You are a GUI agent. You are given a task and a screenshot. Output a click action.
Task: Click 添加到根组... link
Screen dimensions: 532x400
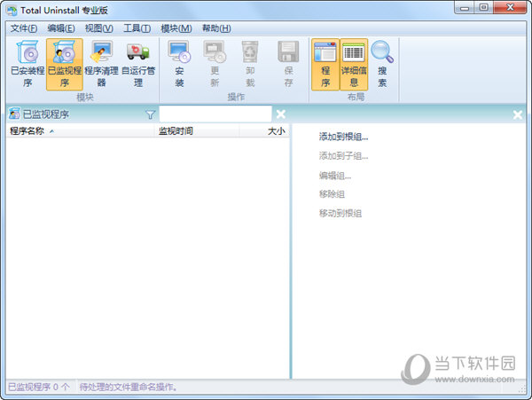pyautogui.click(x=343, y=137)
